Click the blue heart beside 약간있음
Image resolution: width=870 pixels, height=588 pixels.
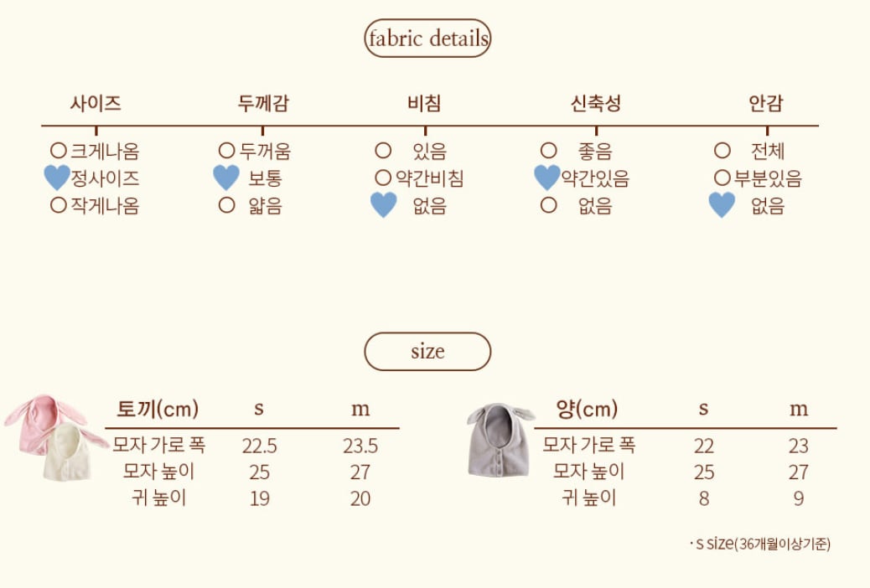point(546,178)
